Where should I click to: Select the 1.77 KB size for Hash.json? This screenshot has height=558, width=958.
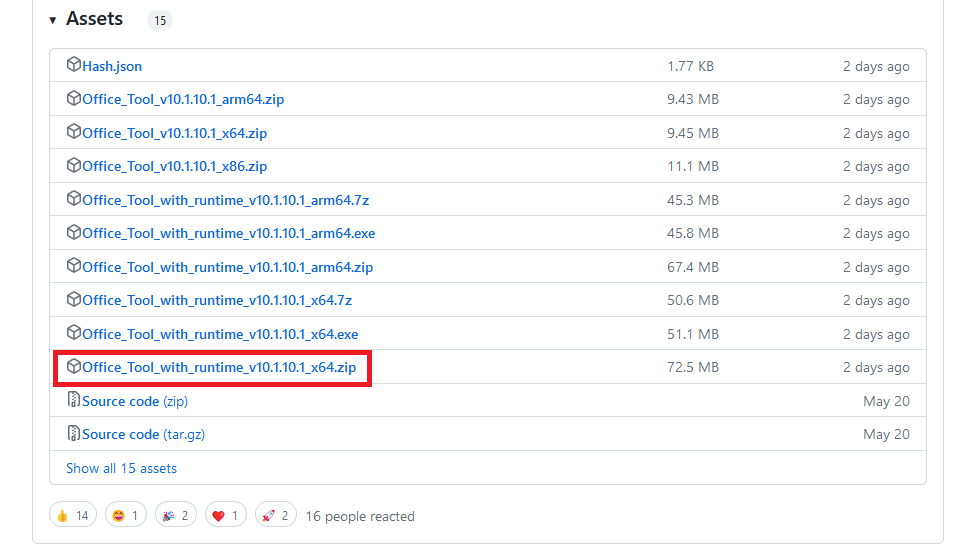[690, 66]
